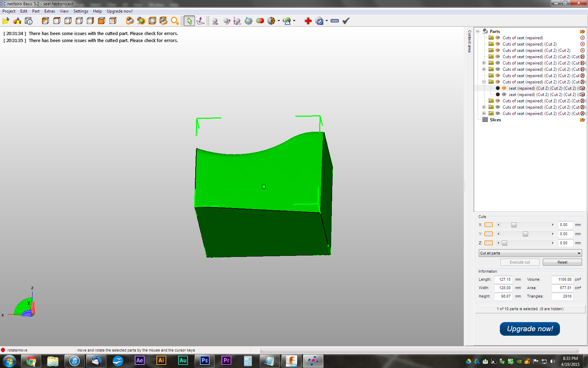Image resolution: width=588 pixels, height=368 pixels.
Task: Click the Y cut slider handle
Action: 525,234
